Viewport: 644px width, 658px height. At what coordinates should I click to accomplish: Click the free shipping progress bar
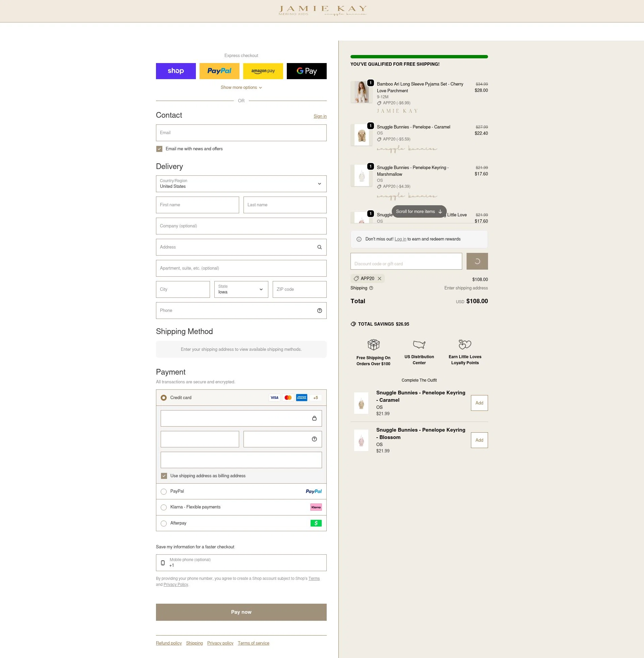(419, 56)
